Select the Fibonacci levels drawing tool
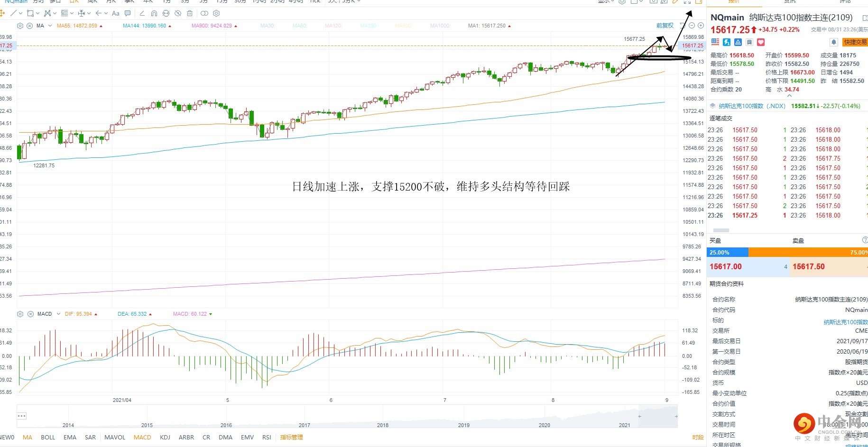Screen dimensions: 868x447 click(x=65, y=13)
